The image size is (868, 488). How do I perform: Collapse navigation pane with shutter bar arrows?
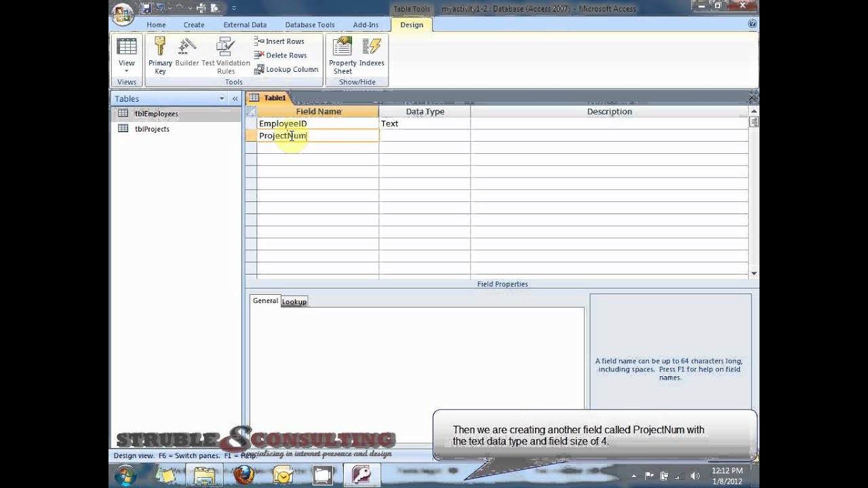[235, 98]
